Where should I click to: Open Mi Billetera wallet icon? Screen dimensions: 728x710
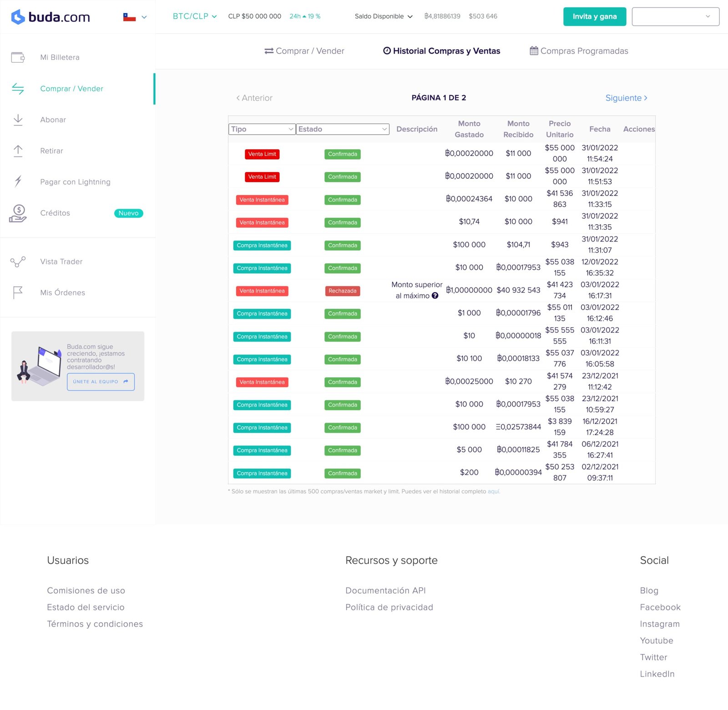tap(18, 57)
